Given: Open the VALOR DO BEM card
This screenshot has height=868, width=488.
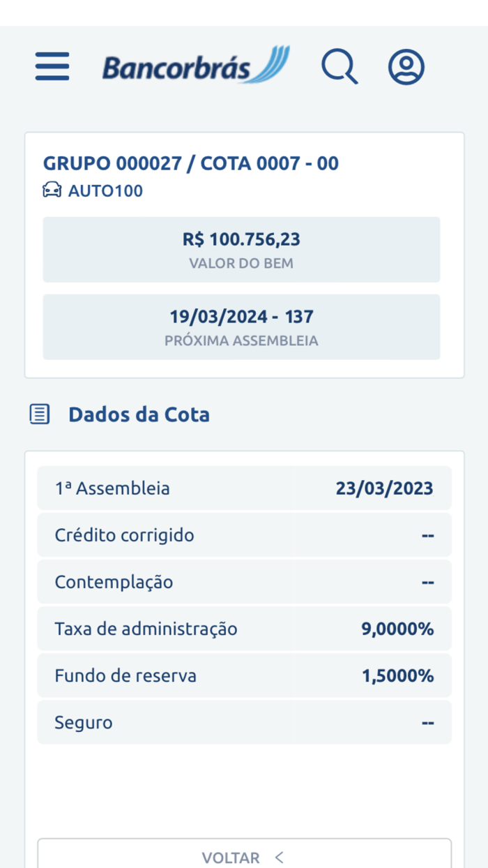Looking at the screenshot, I should 241,249.
